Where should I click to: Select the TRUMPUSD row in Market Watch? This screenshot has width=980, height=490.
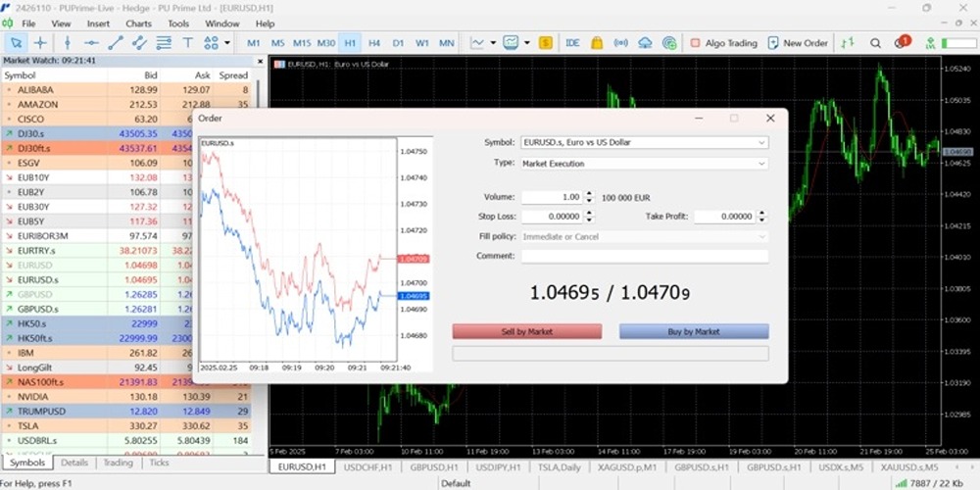pyautogui.click(x=125, y=412)
